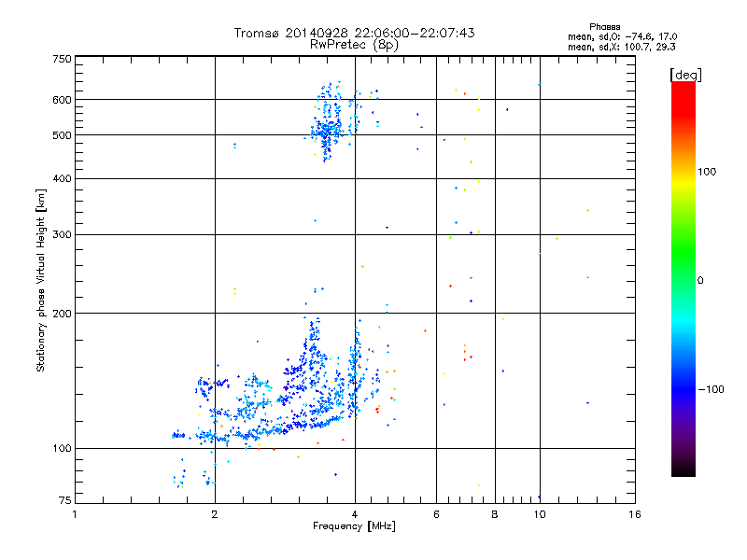Click the y-axis tick label '100'
The width and height of the screenshot is (747, 560).
[62, 448]
